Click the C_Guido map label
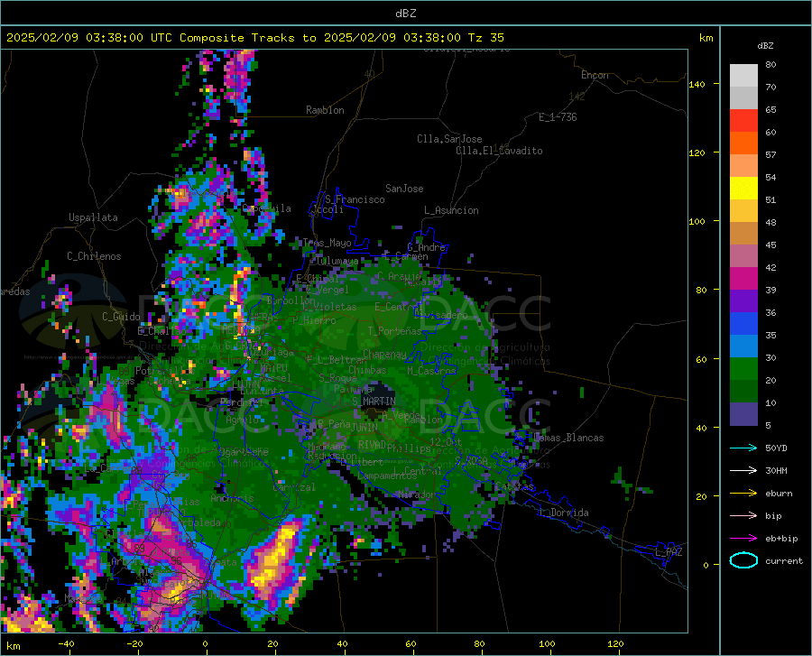The image size is (812, 656). coord(121,317)
